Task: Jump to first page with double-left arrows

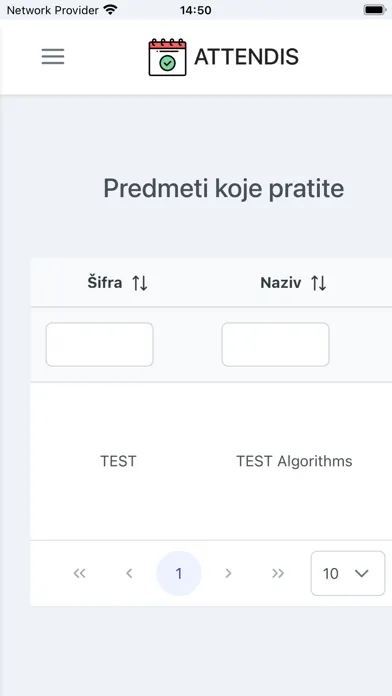Action: point(79,573)
